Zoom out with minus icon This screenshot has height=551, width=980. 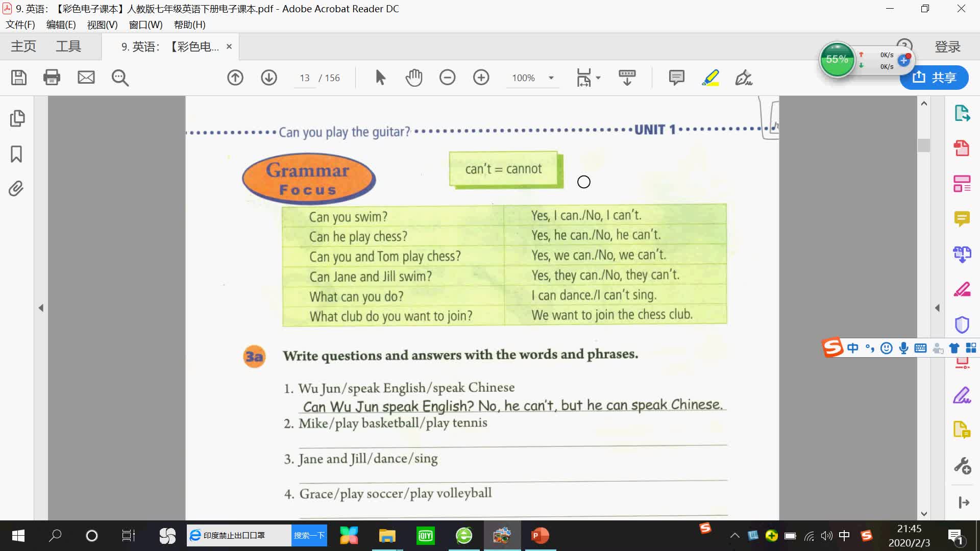[x=448, y=78]
